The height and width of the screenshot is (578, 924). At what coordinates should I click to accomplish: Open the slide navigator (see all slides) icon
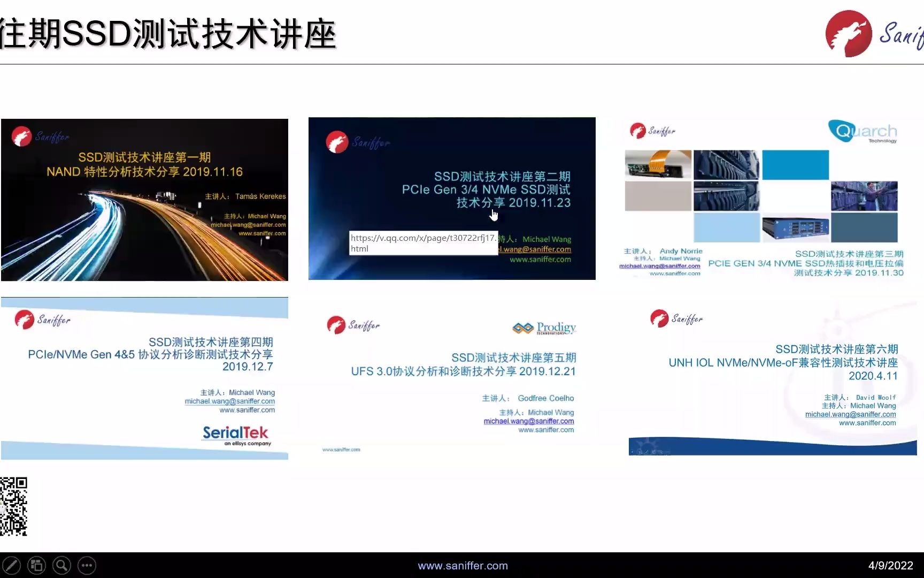click(36, 565)
